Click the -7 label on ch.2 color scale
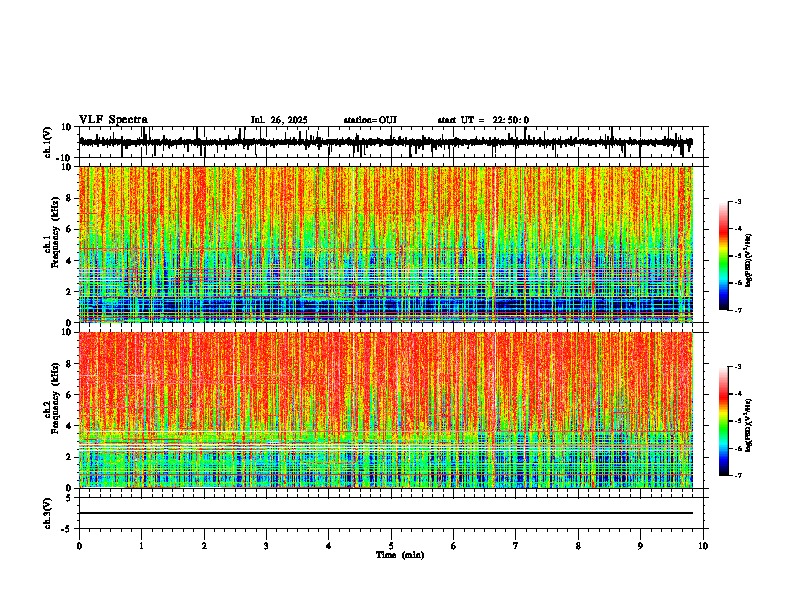The height and width of the screenshot is (612, 792). (737, 475)
